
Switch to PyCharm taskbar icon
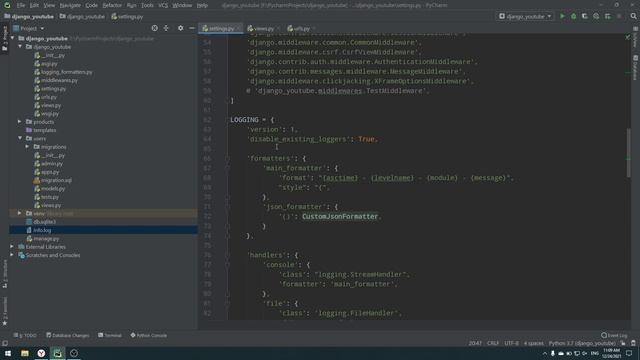pos(58,353)
